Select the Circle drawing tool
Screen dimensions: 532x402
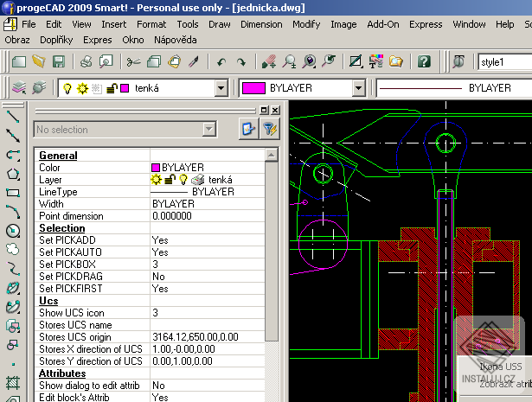click(13, 231)
